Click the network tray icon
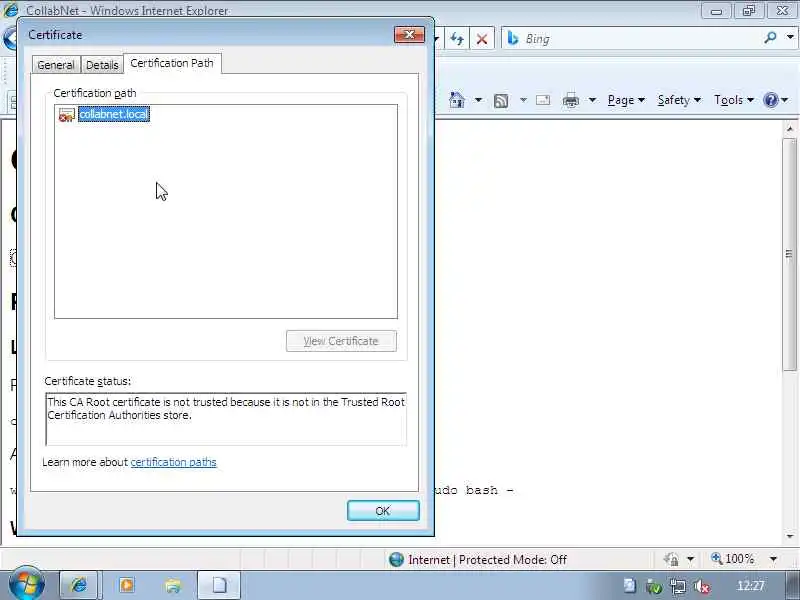Image resolution: width=800 pixels, height=600 pixels. [678, 587]
